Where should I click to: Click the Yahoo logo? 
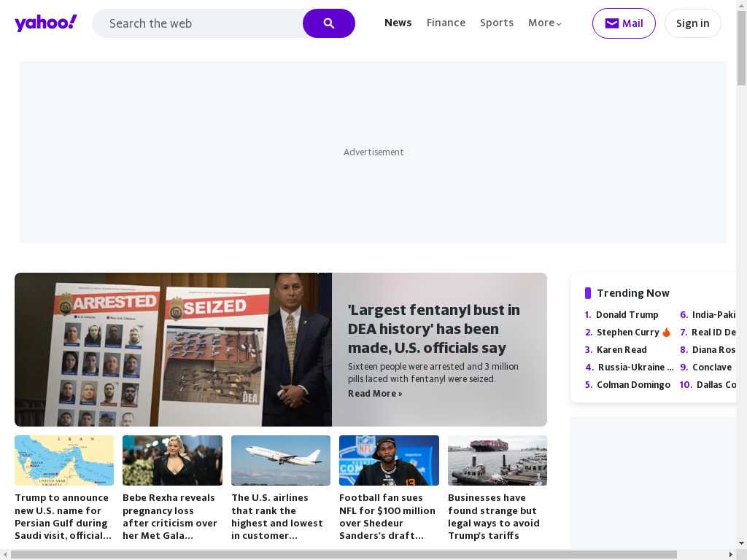point(46,23)
